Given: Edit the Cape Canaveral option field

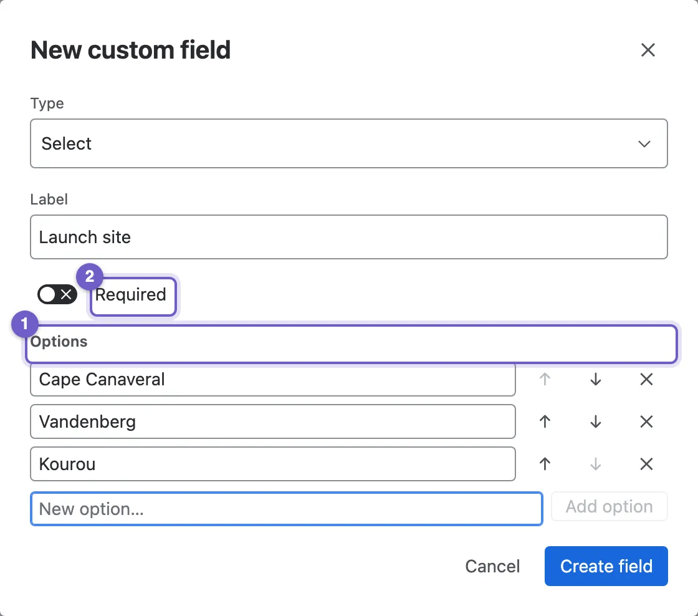Looking at the screenshot, I should click(x=272, y=380).
